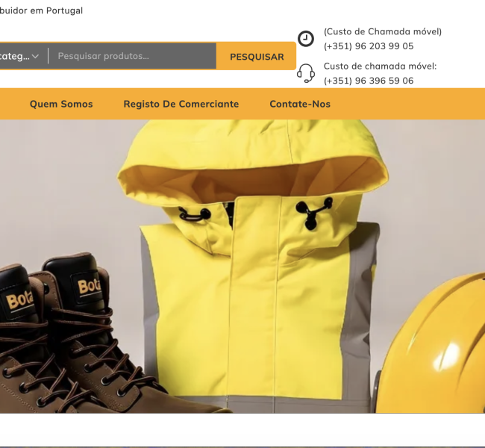
Task: Open the Contate-Nos menu link
Action: click(x=300, y=104)
